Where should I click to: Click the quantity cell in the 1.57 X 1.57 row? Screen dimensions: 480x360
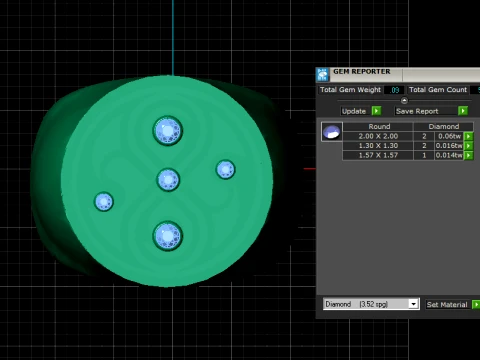click(x=424, y=155)
